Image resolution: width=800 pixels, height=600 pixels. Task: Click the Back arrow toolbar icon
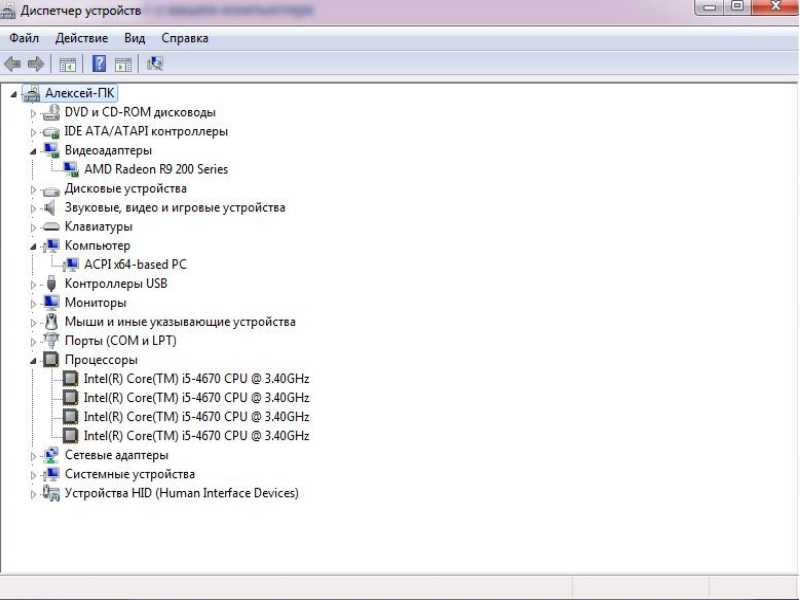pyautogui.click(x=13, y=64)
